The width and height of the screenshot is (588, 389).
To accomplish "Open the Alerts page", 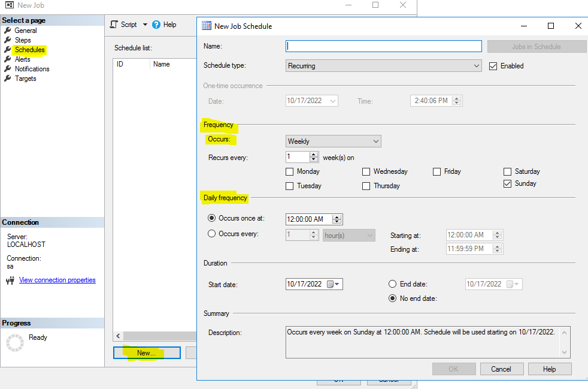I will click(x=23, y=59).
